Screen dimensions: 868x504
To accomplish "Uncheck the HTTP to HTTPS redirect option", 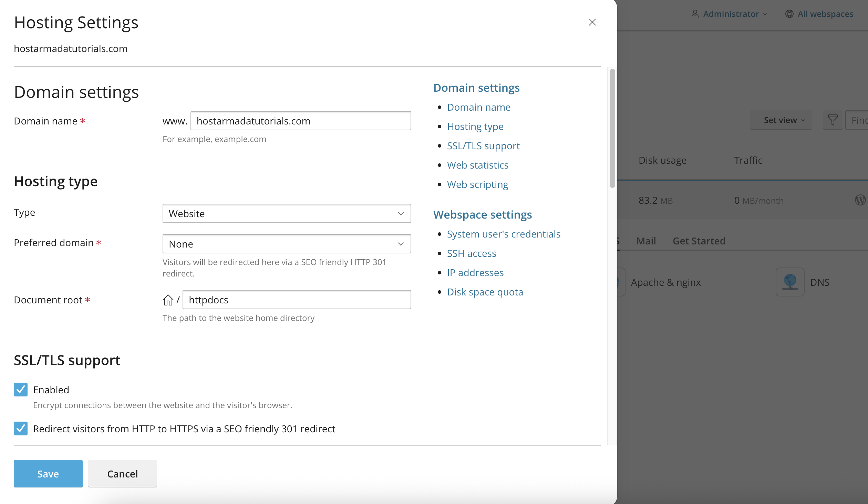I will 20,429.
